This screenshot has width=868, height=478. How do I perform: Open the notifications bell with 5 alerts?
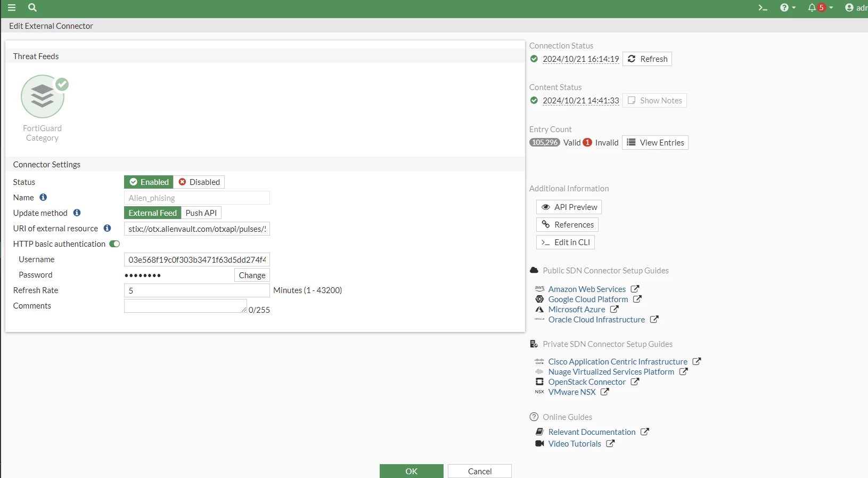click(x=820, y=7)
